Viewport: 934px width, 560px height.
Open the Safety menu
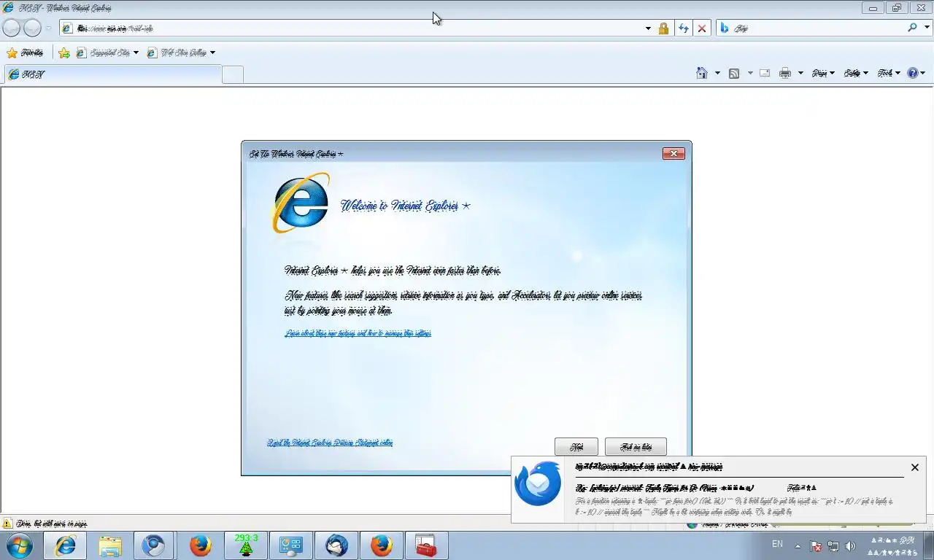click(856, 73)
